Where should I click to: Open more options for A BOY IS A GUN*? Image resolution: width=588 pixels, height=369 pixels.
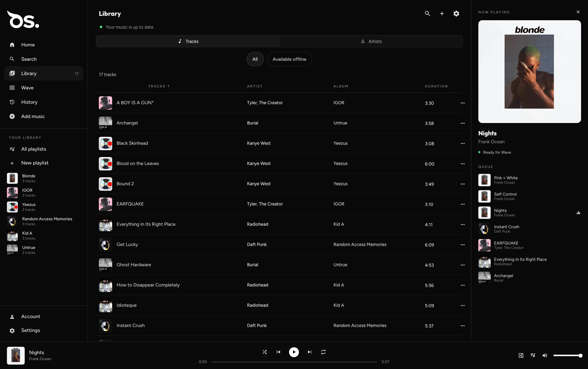coord(463,103)
